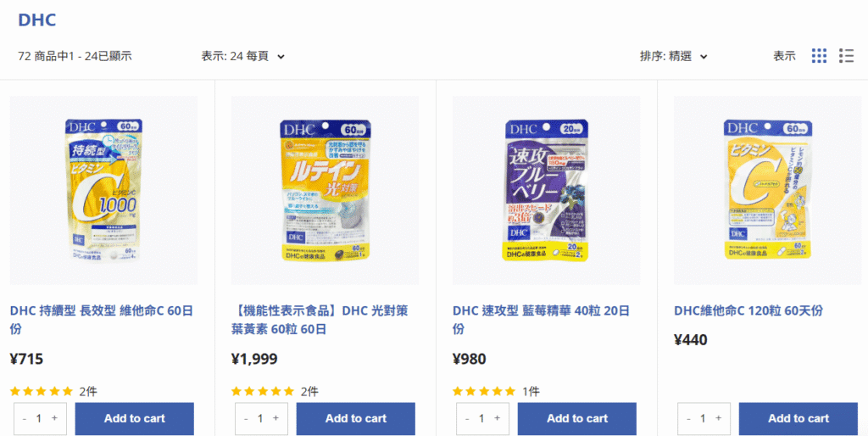Image resolution: width=868 pixels, height=436 pixels.
Task: Decrease quantity for lutein product
Action: [247, 418]
